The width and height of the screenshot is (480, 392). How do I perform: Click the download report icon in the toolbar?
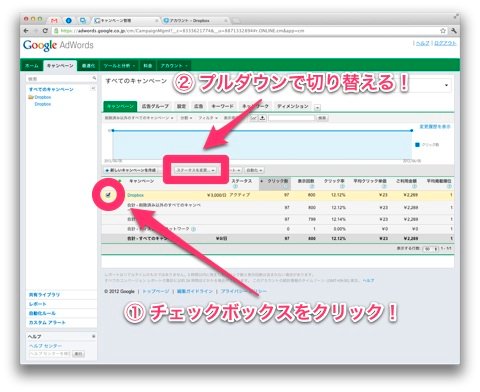coord(263,118)
